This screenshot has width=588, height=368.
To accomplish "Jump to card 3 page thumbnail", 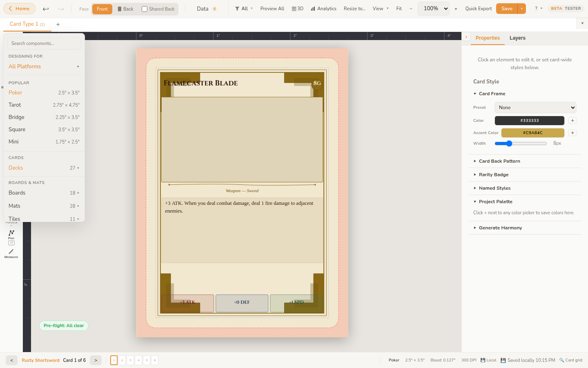I will (x=130, y=360).
